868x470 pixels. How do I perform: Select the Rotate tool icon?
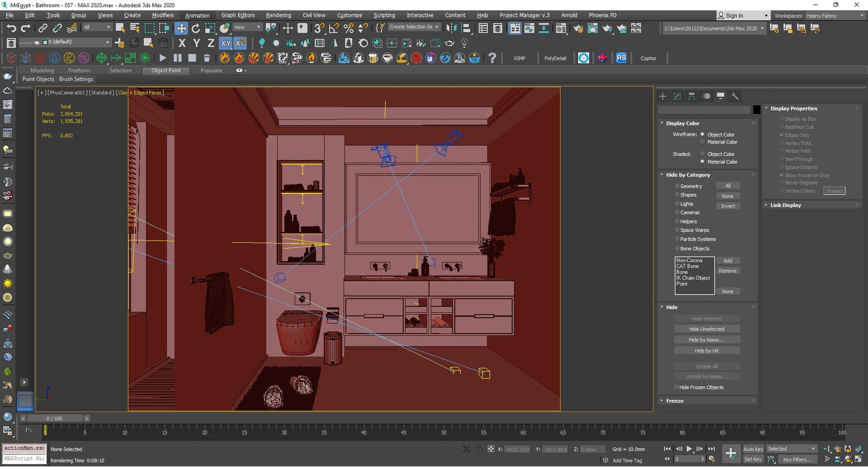(195, 28)
